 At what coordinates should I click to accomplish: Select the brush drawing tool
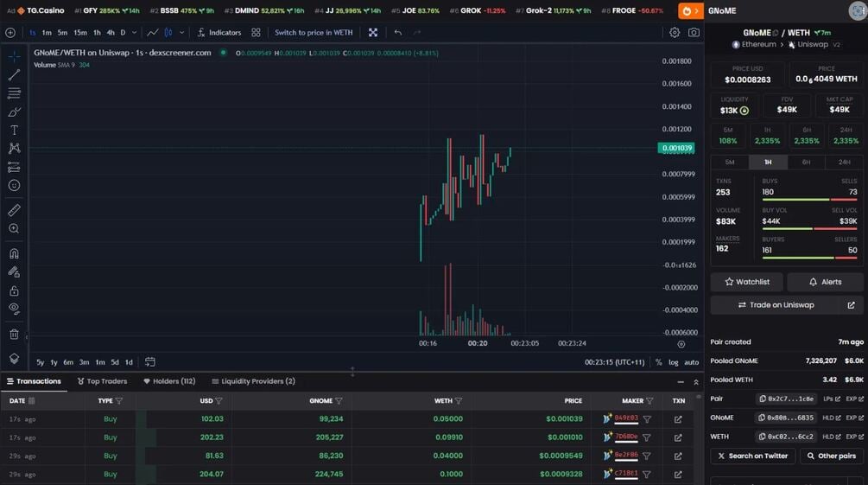pos(14,112)
